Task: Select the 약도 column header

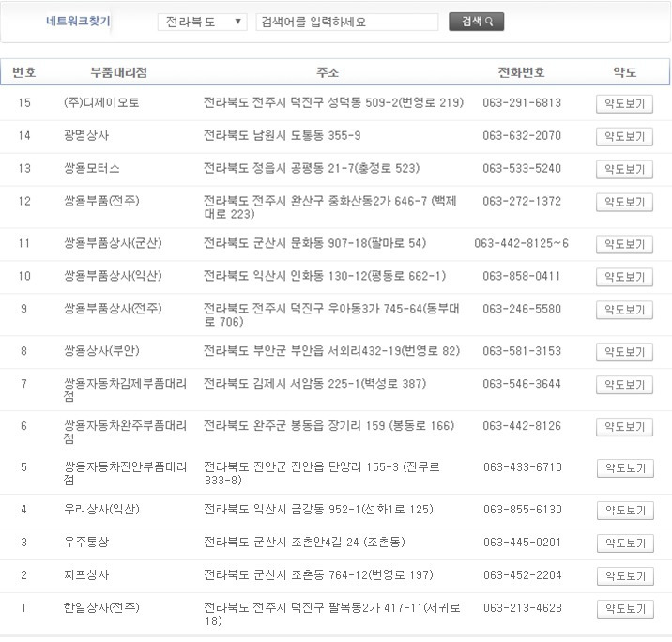Action: [624, 72]
